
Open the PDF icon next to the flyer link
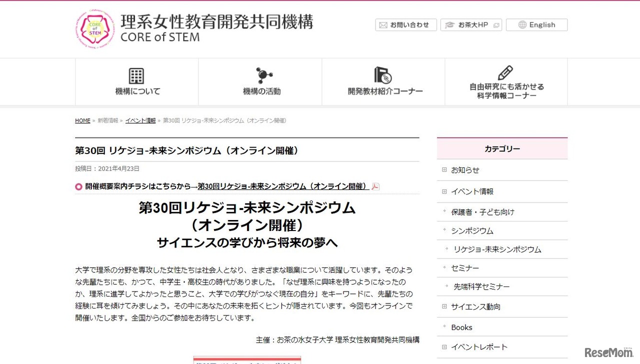click(x=375, y=186)
